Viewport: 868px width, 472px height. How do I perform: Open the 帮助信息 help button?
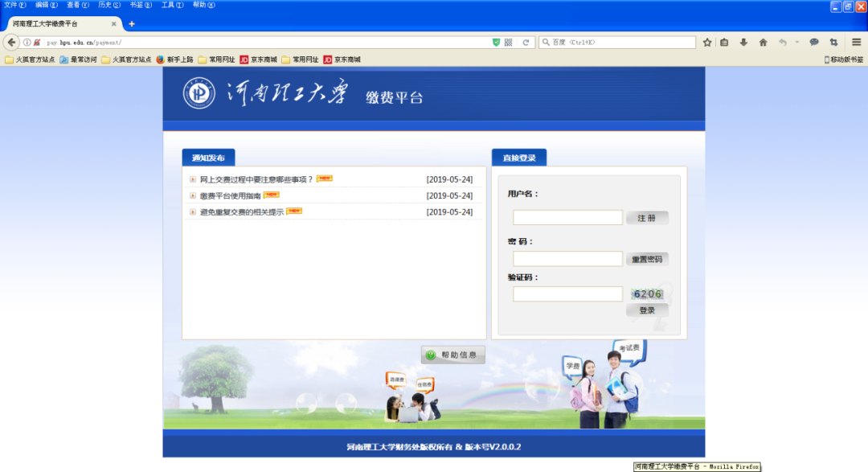click(452, 355)
